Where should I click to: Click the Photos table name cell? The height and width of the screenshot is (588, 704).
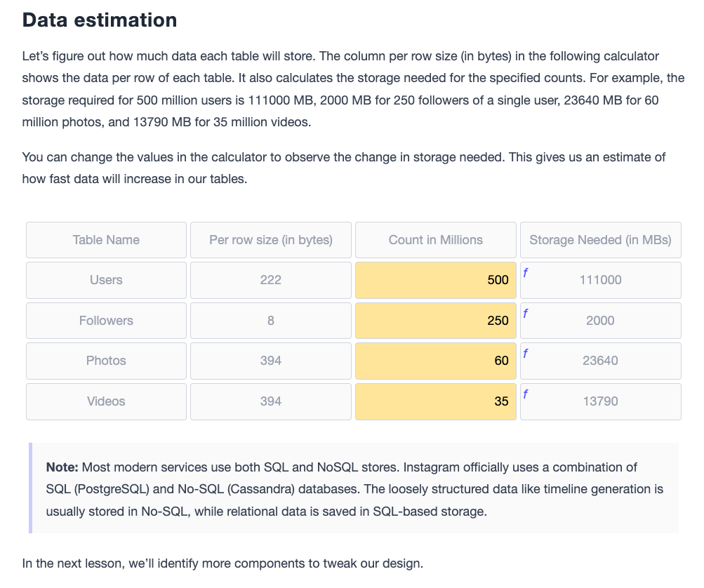pyautogui.click(x=106, y=361)
